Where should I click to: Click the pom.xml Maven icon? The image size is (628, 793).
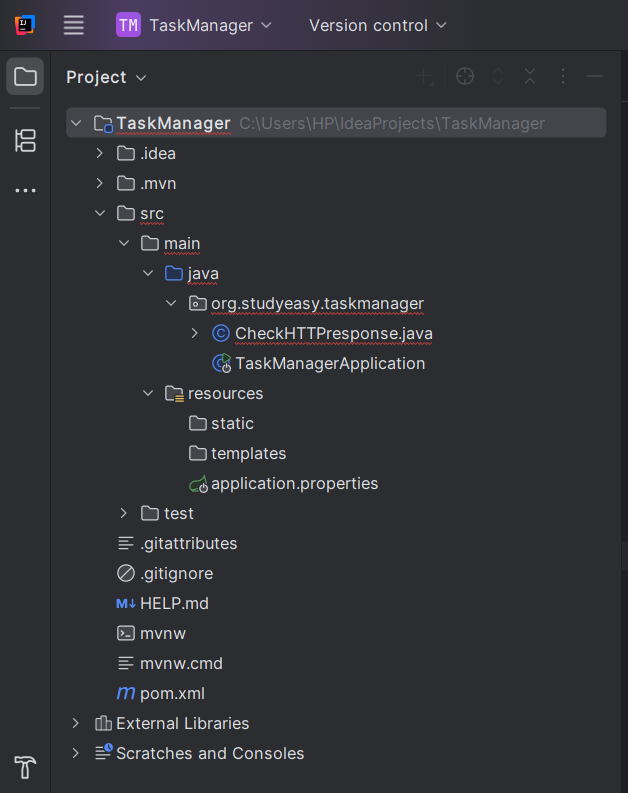126,693
